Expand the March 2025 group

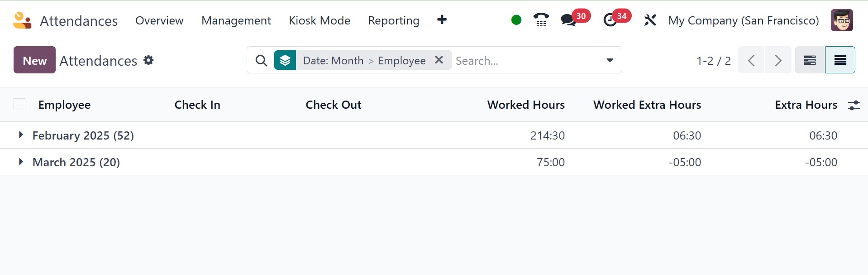(20, 162)
